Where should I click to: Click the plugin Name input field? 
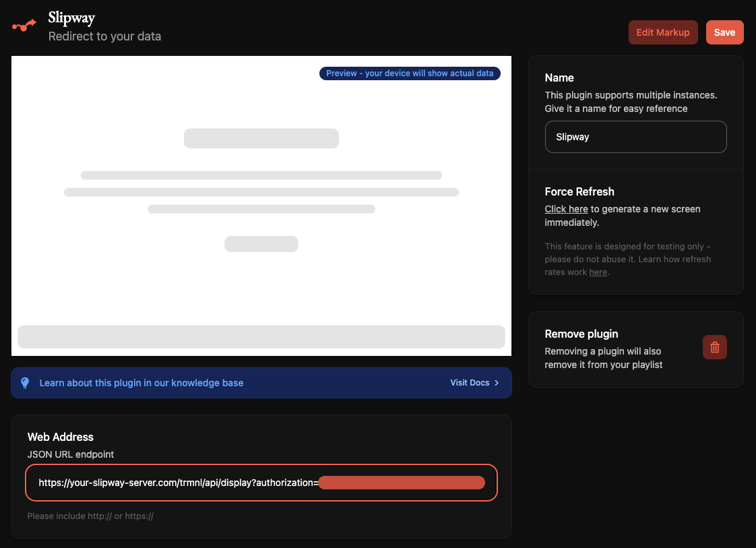[635, 137]
